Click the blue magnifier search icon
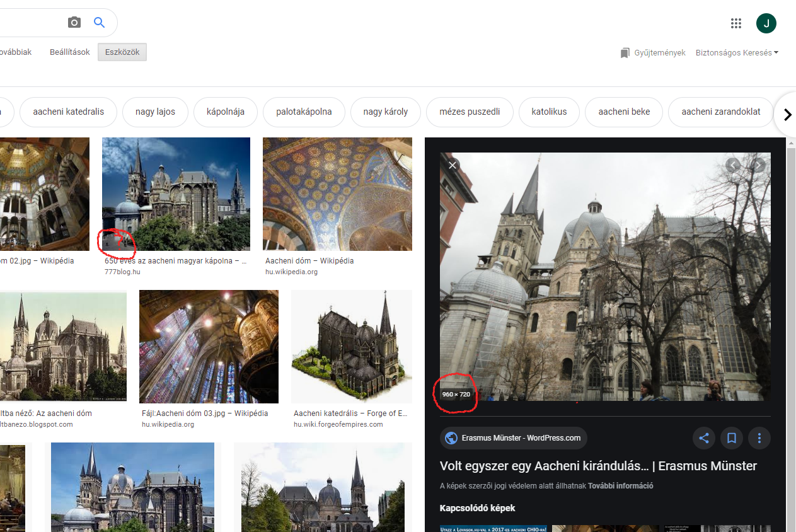This screenshot has width=796, height=532. point(99,23)
